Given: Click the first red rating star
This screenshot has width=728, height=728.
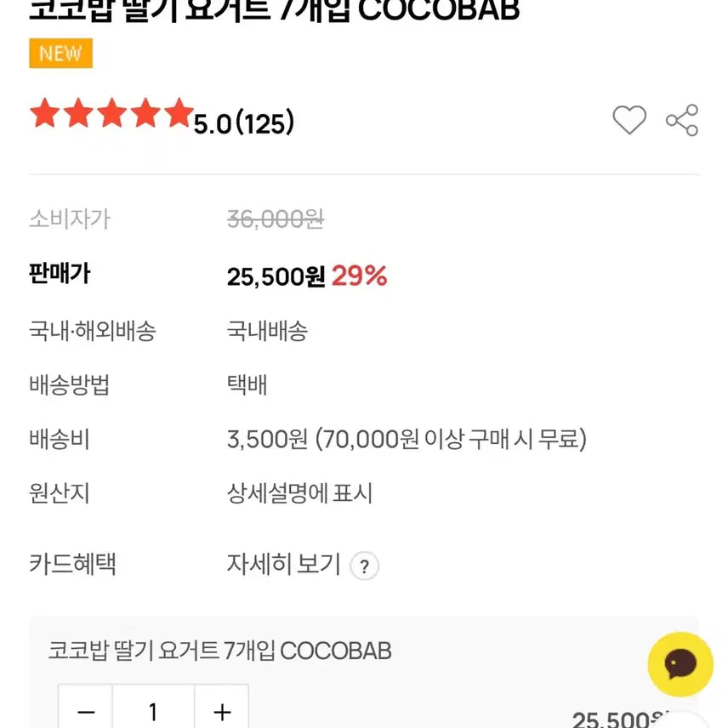Looking at the screenshot, I should pyautogui.click(x=43, y=113).
